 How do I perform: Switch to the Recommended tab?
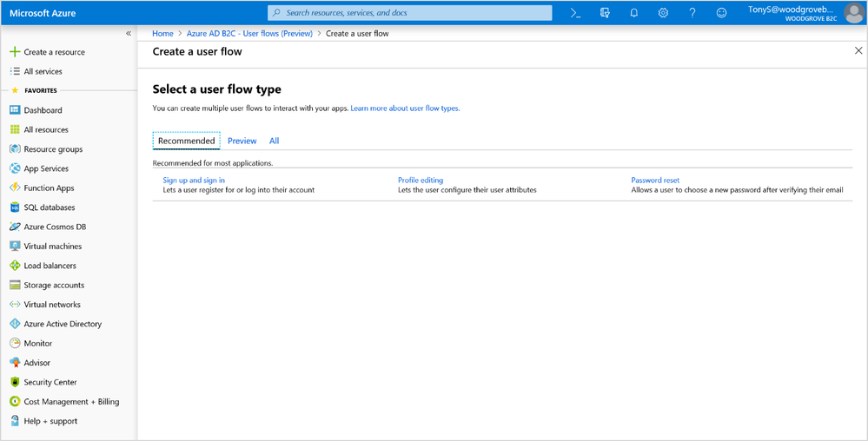click(x=187, y=141)
